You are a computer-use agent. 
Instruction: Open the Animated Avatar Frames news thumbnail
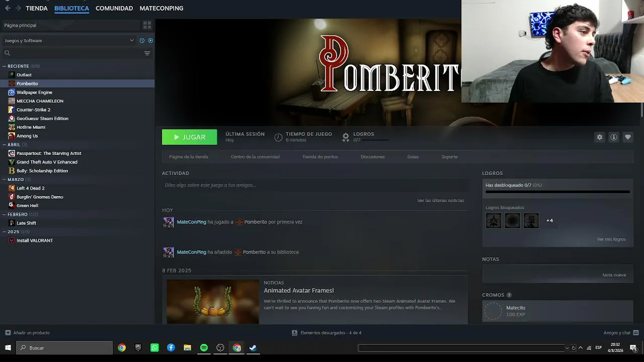pyautogui.click(x=213, y=302)
